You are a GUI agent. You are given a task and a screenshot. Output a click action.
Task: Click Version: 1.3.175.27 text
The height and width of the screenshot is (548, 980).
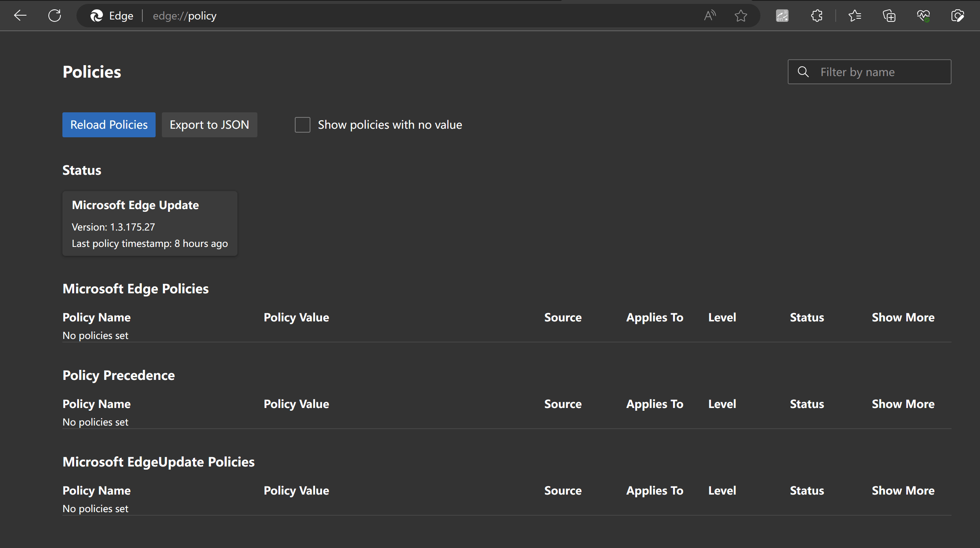click(x=113, y=227)
